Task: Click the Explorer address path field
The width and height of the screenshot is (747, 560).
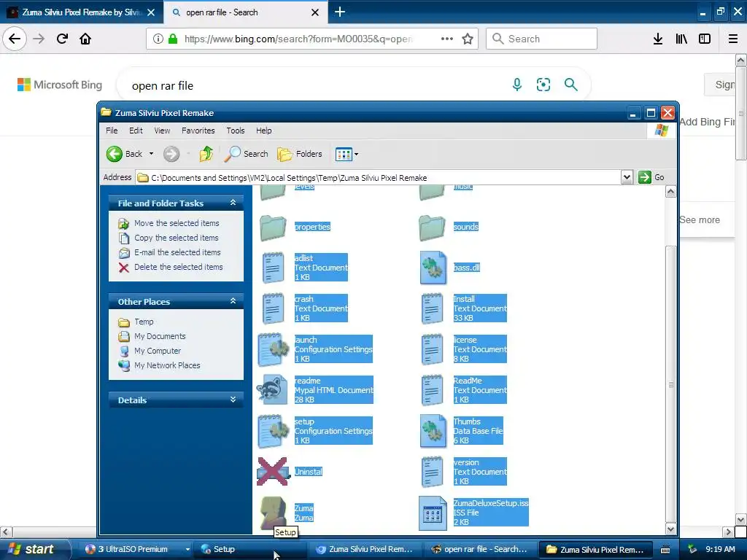Action: [379, 178]
